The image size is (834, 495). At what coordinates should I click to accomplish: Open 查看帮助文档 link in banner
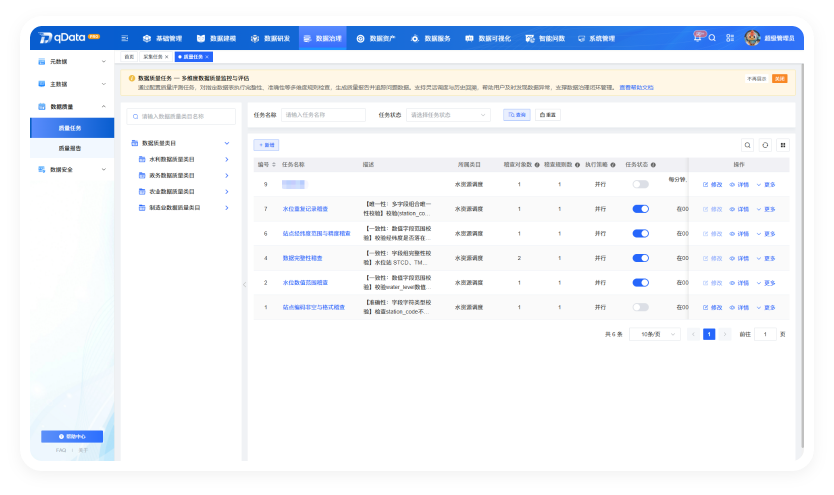tap(636, 88)
